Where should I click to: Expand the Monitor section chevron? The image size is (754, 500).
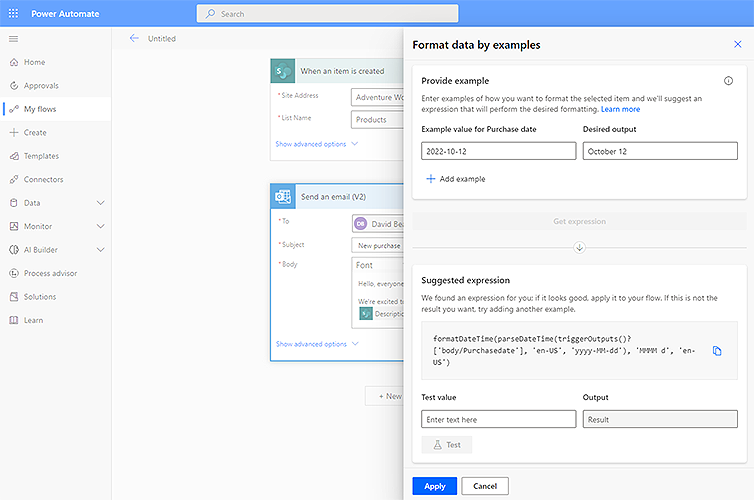[x=101, y=226]
